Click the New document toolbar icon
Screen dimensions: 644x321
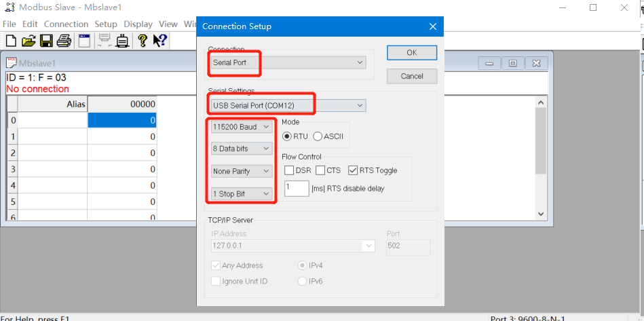click(11, 41)
